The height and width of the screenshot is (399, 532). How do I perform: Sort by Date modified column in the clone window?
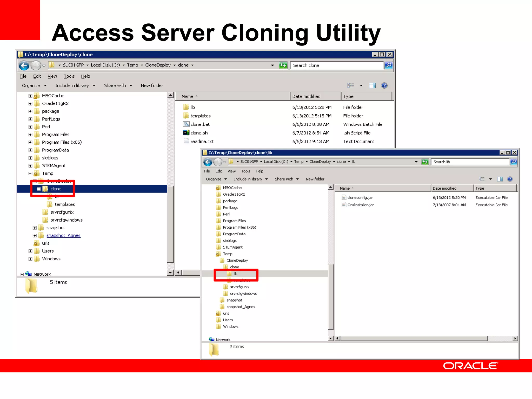click(315, 96)
